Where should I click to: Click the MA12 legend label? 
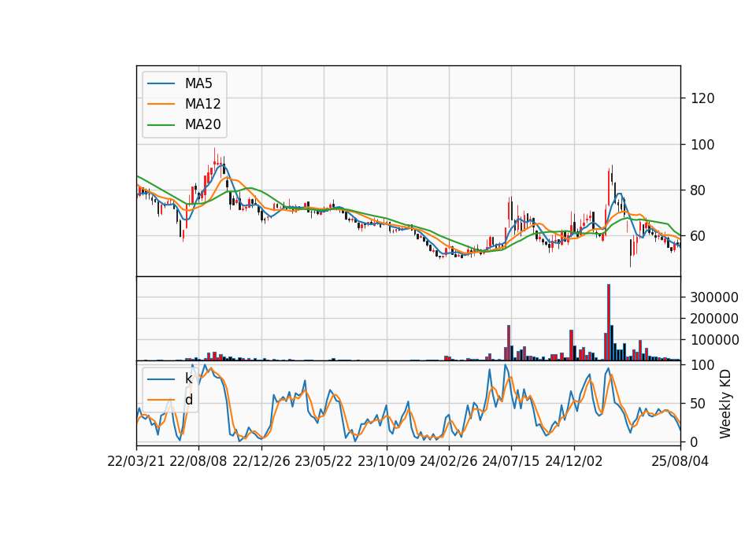202,104
